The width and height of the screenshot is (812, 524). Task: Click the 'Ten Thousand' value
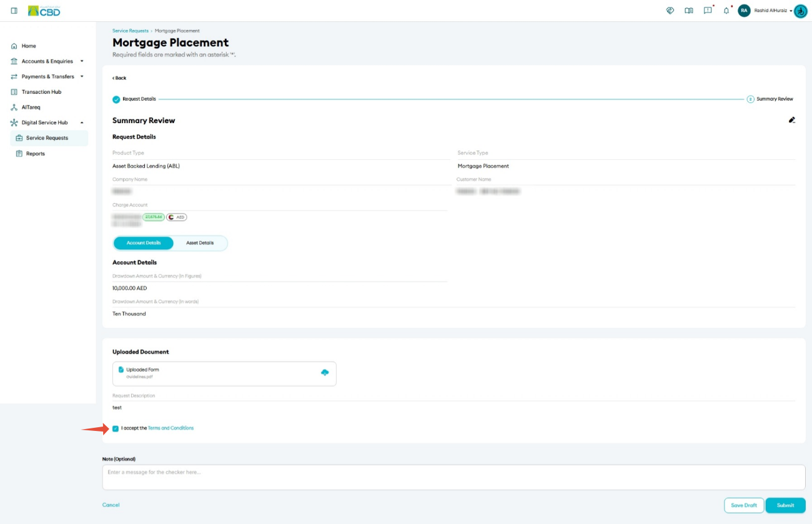129,314
